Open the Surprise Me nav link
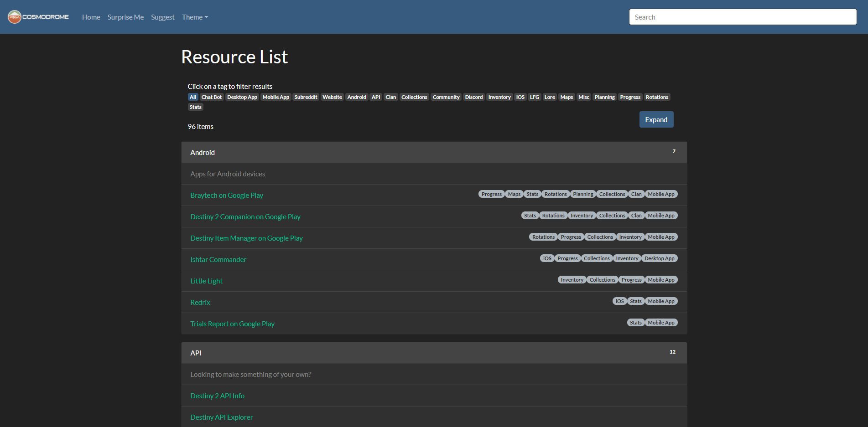The height and width of the screenshot is (427, 868). [125, 17]
